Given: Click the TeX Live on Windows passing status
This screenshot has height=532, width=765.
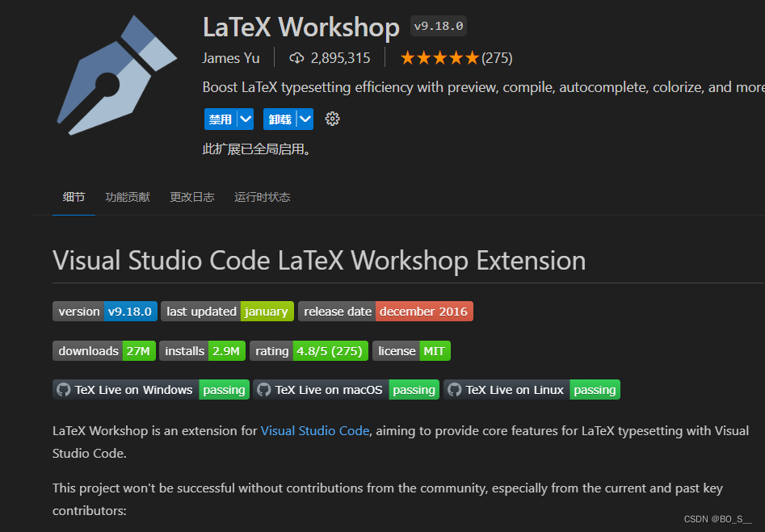Looking at the screenshot, I should (224, 390).
